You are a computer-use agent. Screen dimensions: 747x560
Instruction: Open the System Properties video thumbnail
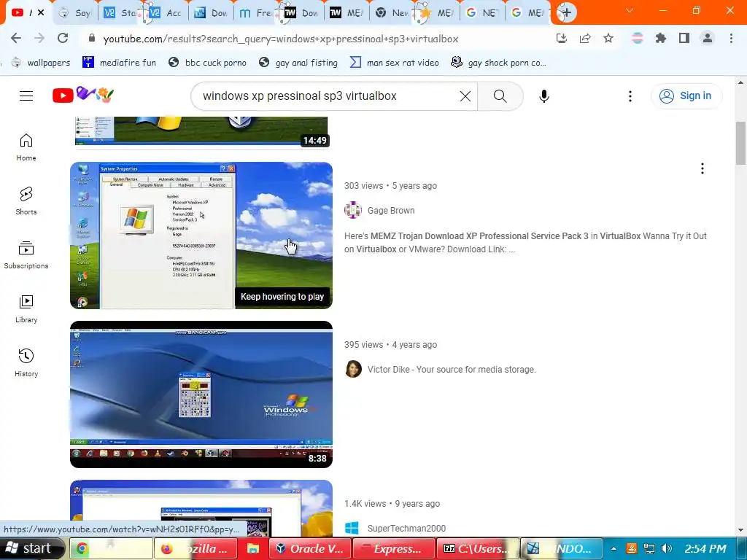[201, 236]
